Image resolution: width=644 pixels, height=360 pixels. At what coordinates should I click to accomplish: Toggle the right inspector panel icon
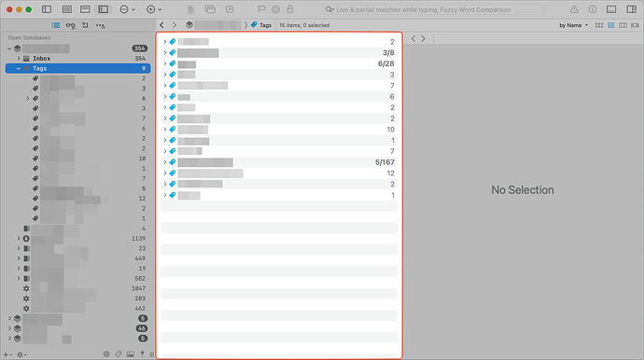[x=631, y=9]
